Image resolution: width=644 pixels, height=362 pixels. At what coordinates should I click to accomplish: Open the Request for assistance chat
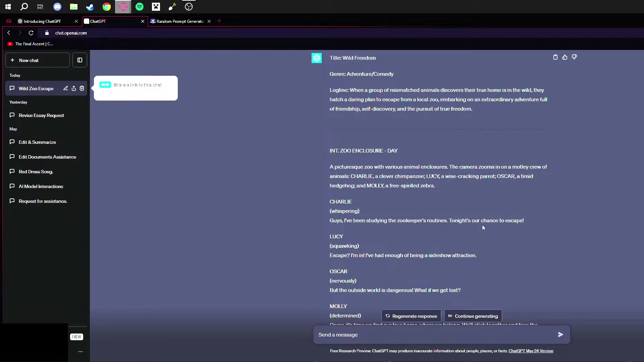pos(46,201)
